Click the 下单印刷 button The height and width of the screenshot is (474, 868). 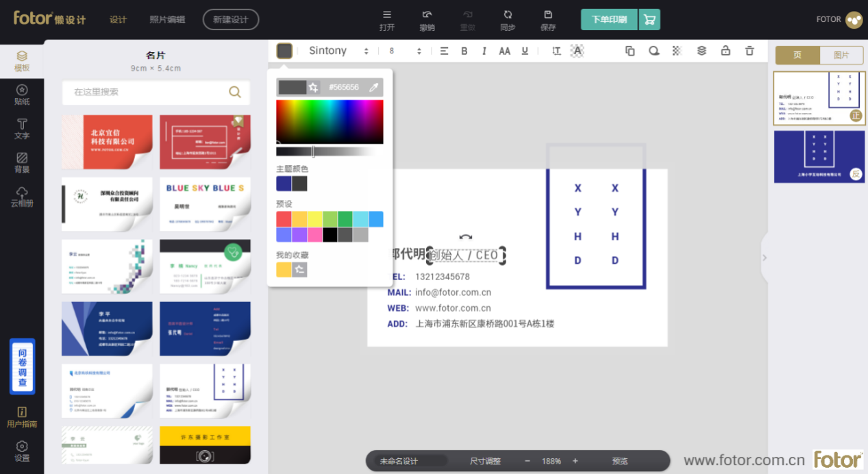point(609,20)
